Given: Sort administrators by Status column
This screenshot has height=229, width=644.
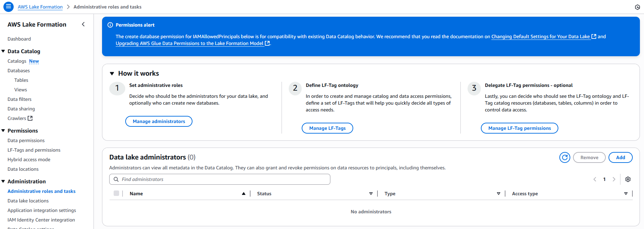Looking at the screenshot, I should click(x=371, y=194).
